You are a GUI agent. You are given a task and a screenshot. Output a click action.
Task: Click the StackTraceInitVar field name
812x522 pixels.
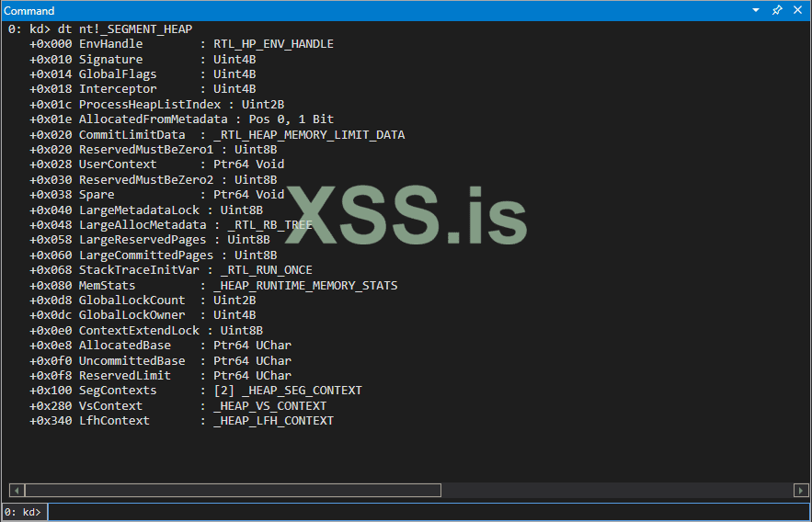point(139,270)
